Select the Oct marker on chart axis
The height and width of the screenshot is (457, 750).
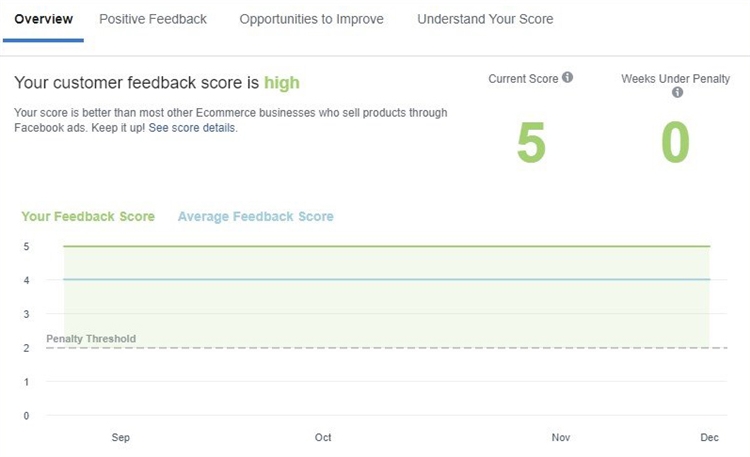coord(323,438)
